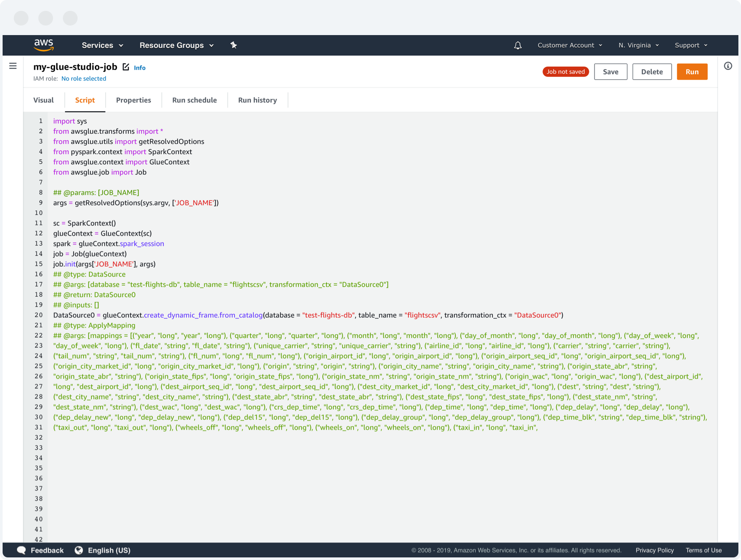741x560 pixels.
Task: Click create_dynamic_frame.from_catalog method text
Action: coord(203,315)
